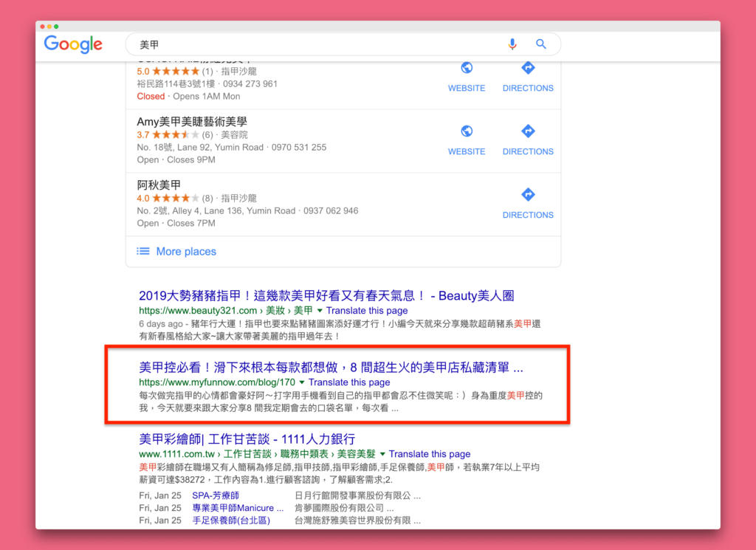The image size is (756, 550).
Task: Get directions icon for 裕民路114巷 listing
Action: (x=528, y=68)
